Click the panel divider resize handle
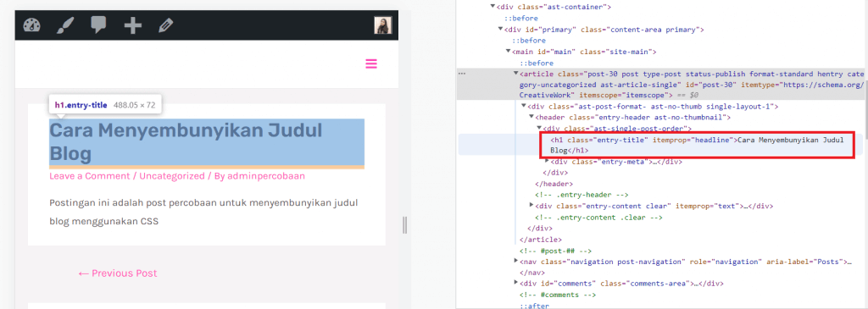868x309 pixels. tap(404, 225)
